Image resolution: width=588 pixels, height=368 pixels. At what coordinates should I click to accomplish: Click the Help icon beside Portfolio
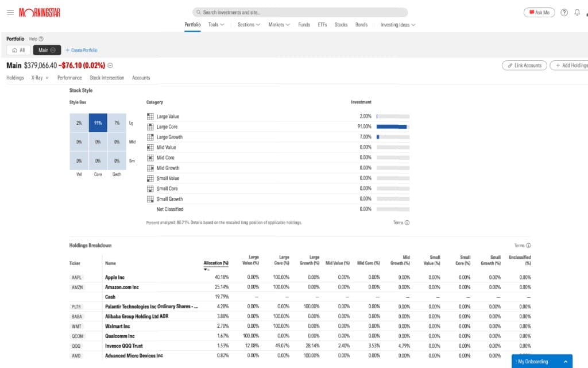tap(41, 39)
